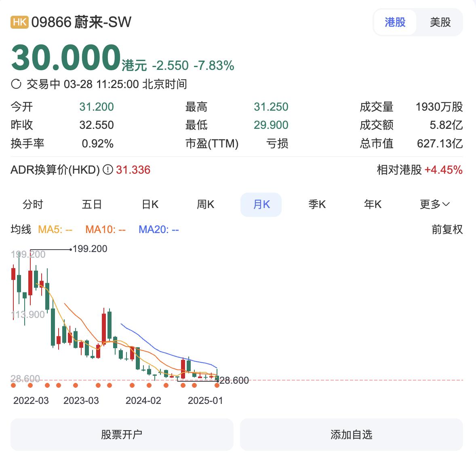Click the trading time 03-28 11:25:00 text
Image resolution: width=476 pixels, height=454 pixels.
pyautogui.click(x=101, y=84)
